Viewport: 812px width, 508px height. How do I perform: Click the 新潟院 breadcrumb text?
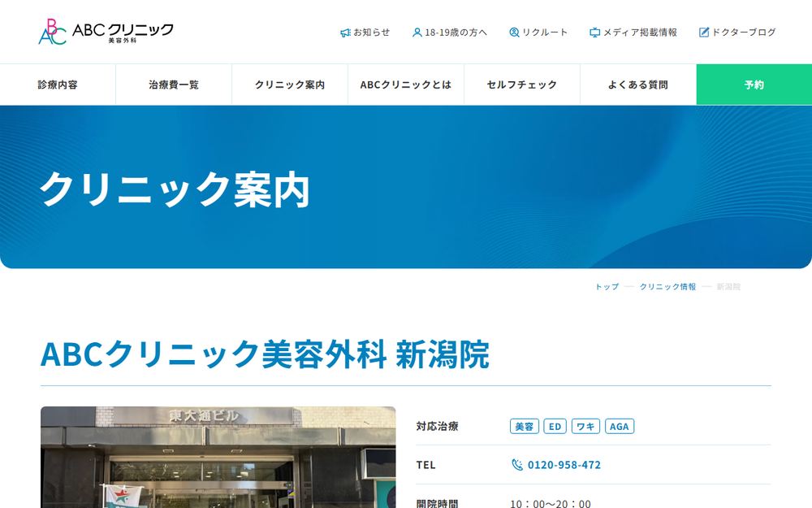pyautogui.click(x=728, y=287)
